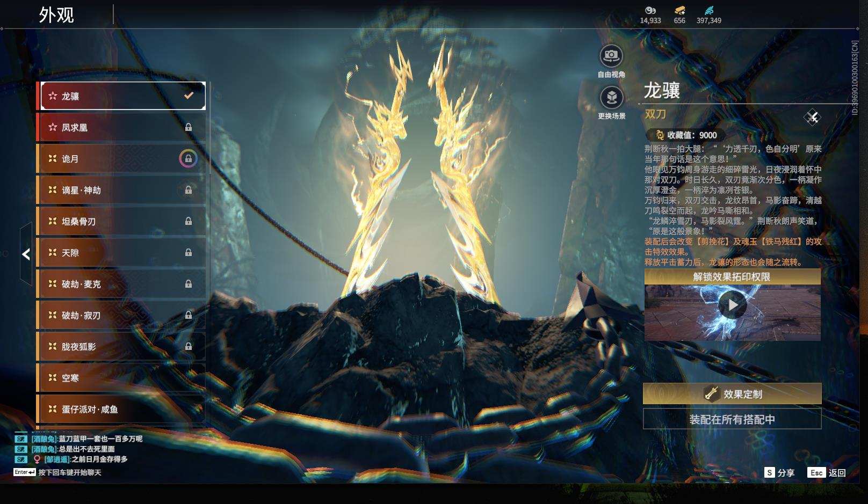Select the 凤求凰 skin entry

point(122,127)
